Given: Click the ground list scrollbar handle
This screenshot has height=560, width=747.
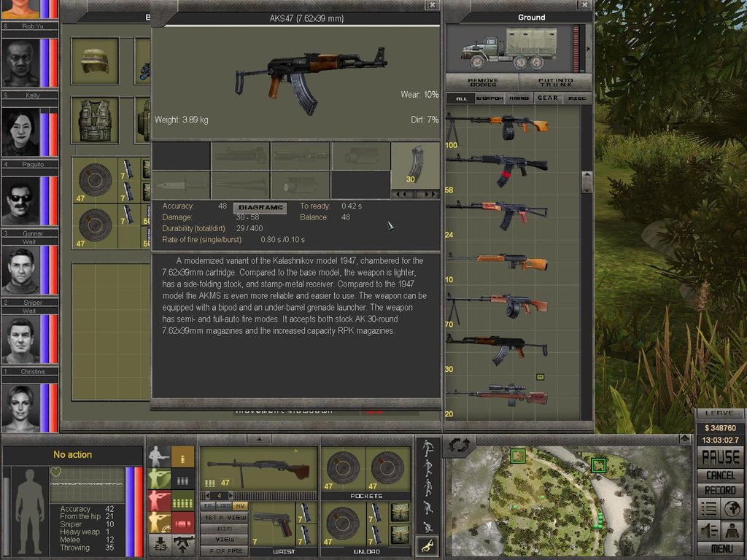Looking at the screenshot, I should pos(587,182).
